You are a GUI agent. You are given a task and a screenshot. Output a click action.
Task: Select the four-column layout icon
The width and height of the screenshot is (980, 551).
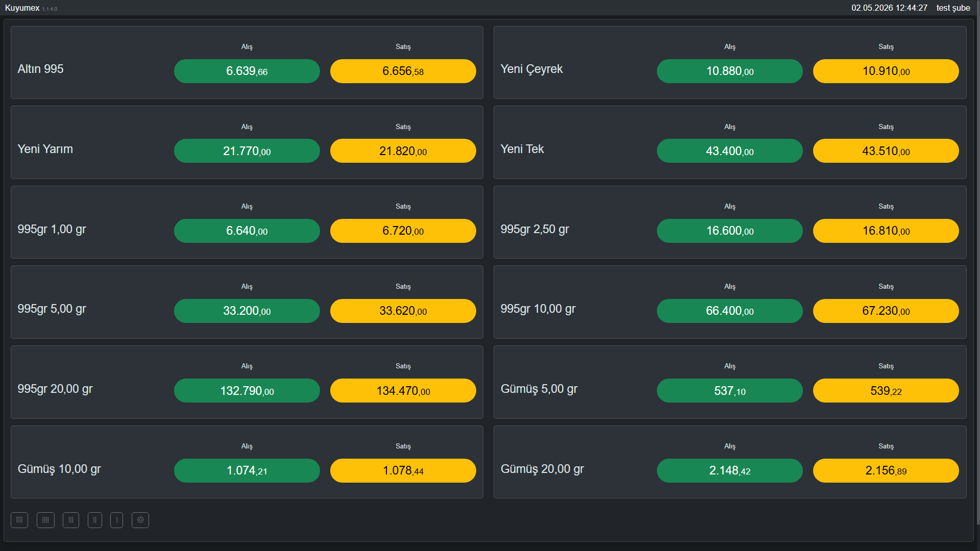(45, 520)
